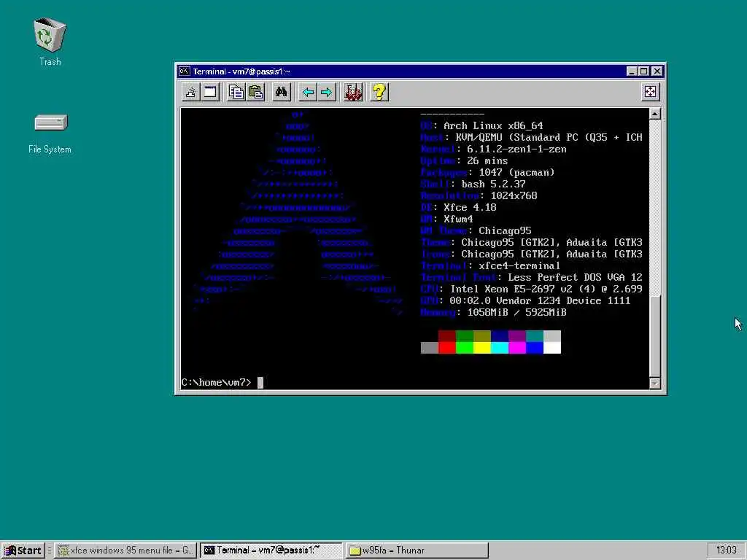Click the uptime text '26 mins'
747x560 pixels.
click(487, 161)
